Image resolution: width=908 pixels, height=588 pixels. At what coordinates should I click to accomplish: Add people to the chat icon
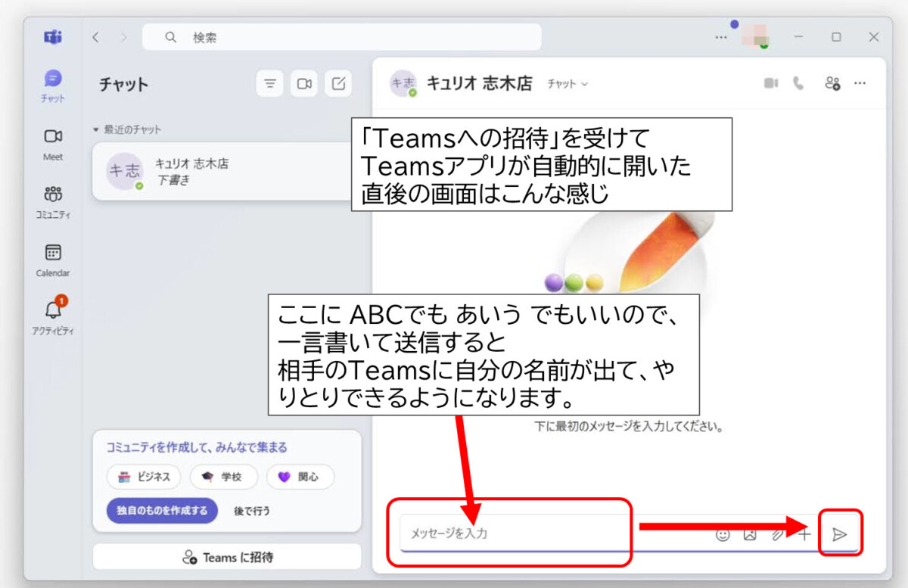point(832,83)
